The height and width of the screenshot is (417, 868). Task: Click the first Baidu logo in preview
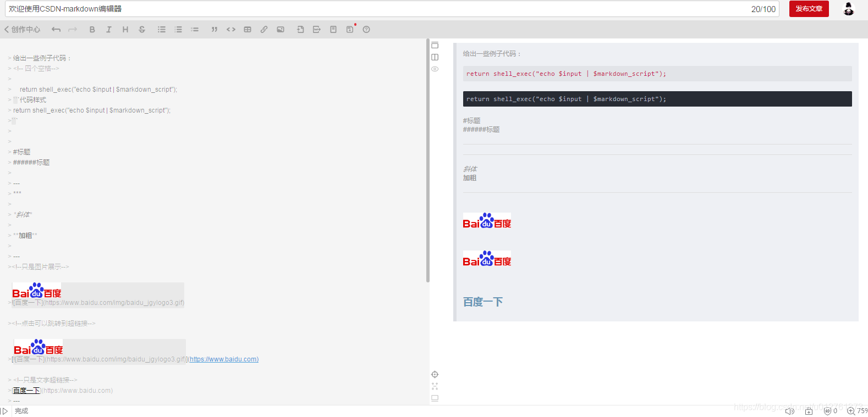[487, 221]
